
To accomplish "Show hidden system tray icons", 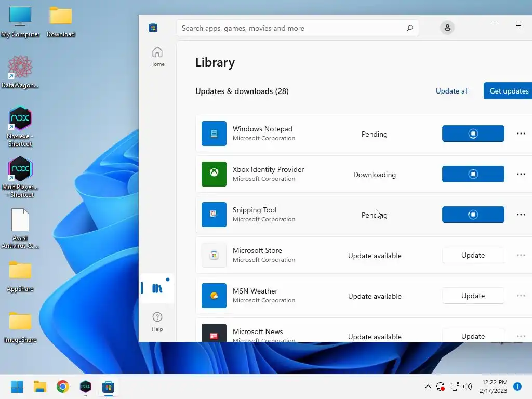I will (x=428, y=387).
